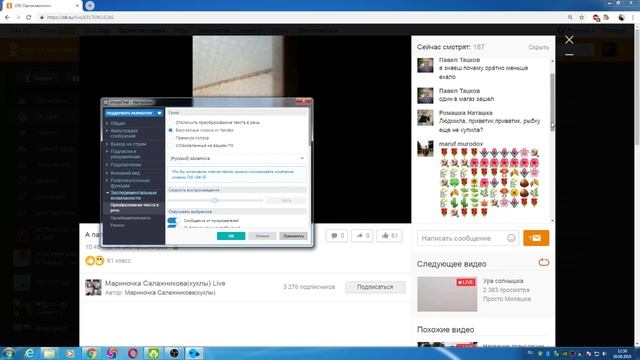Launch Internet Explorer from the taskbar

click(x=29, y=353)
